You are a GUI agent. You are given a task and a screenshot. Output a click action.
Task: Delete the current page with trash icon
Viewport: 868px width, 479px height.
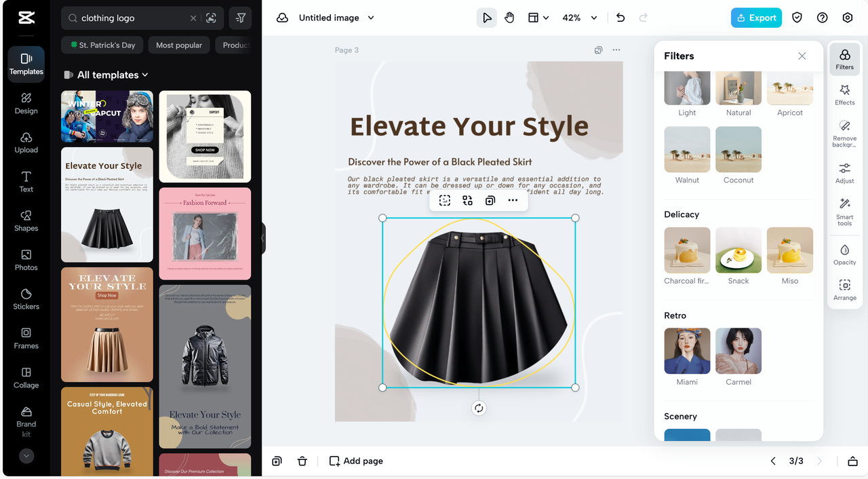click(x=302, y=461)
